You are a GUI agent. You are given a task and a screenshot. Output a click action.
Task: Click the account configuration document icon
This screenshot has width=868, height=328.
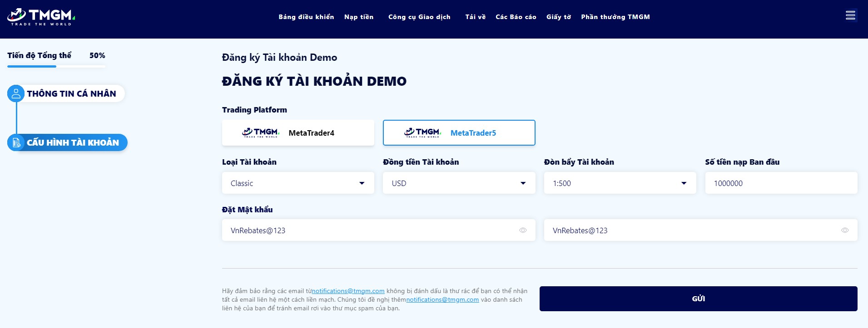16,142
